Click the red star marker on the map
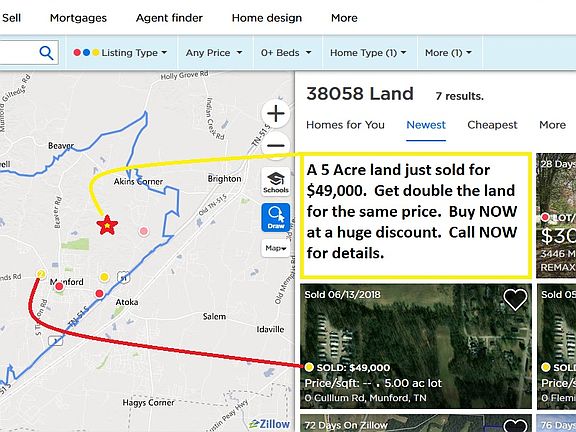This screenshot has height=432, width=576. [107, 225]
